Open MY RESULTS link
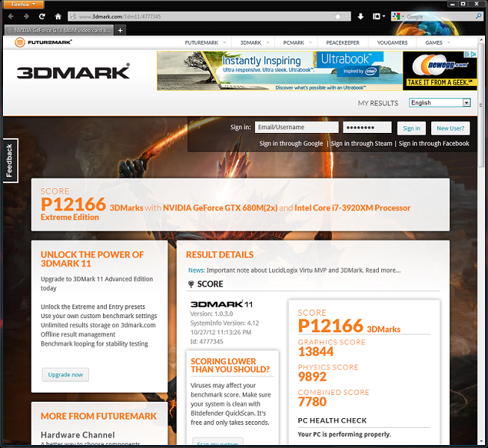Viewport: 488px width, 448px height. point(378,103)
